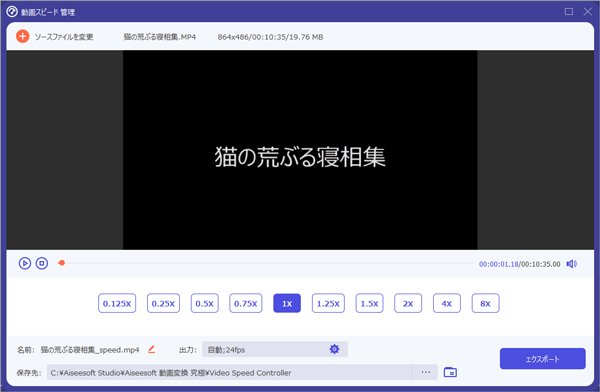Select 8x speed
Image resolution: width=600 pixels, height=392 pixels.
coord(485,303)
